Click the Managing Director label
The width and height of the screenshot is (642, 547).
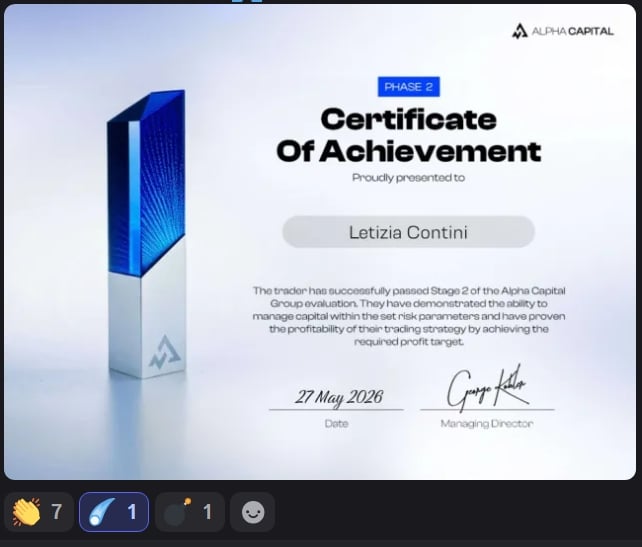pyautogui.click(x=487, y=424)
